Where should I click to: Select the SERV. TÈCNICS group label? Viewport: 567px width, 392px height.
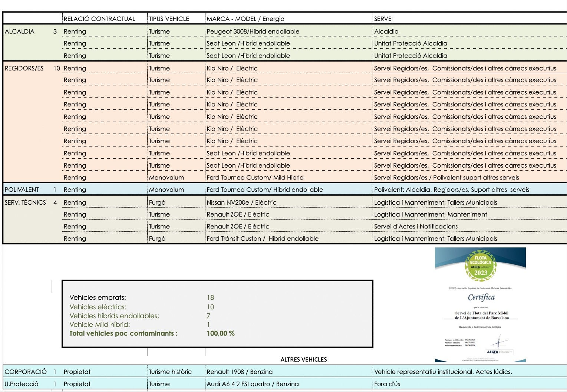pyautogui.click(x=25, y=202)
